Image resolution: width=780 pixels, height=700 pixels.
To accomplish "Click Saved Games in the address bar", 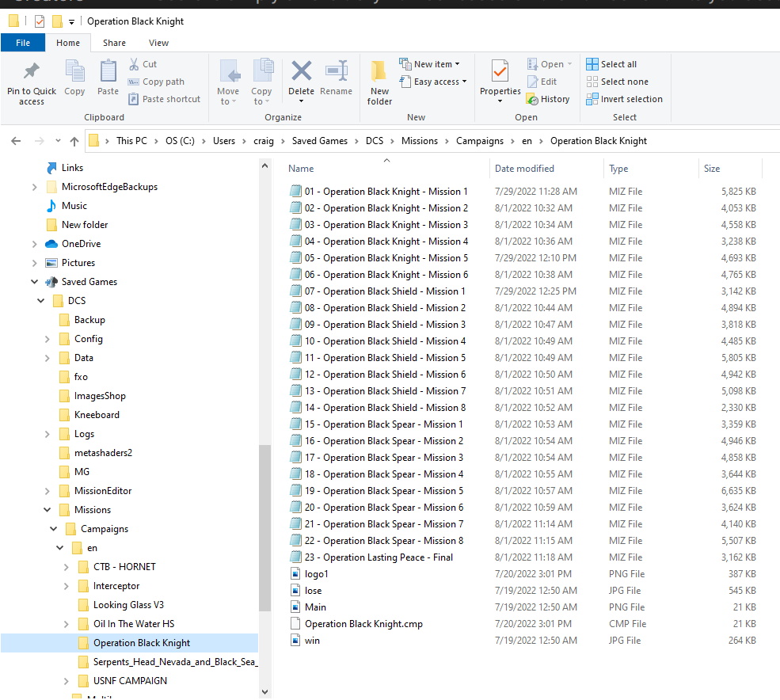I will pyautogui.click(x=320, y=141).
